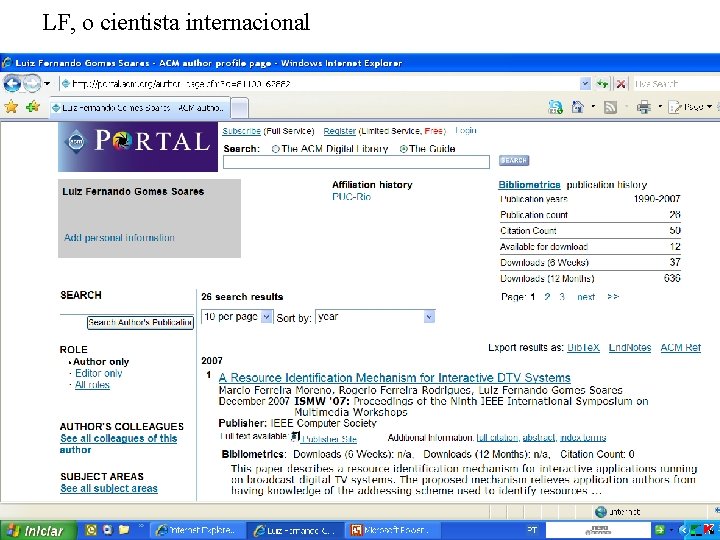Click the green Refresh arrows icon
The image size is (720, 540).
[602, 84]
